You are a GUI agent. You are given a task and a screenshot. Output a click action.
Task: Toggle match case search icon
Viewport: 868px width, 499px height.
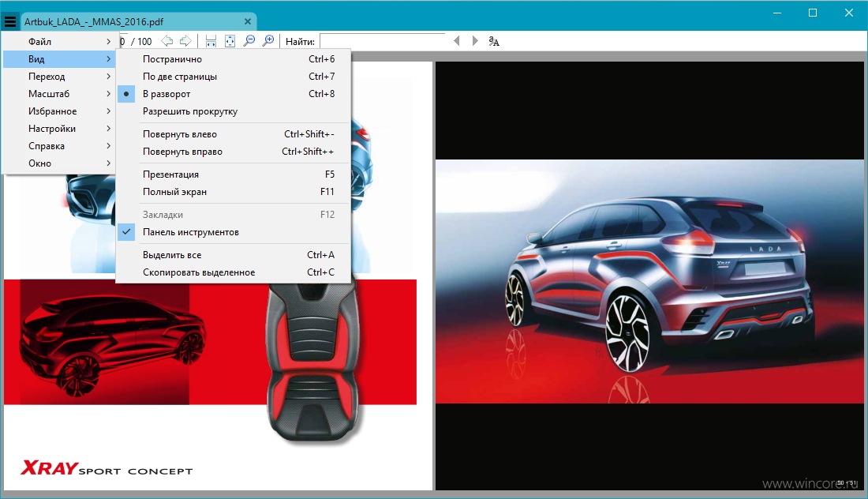tap(494, 41)
